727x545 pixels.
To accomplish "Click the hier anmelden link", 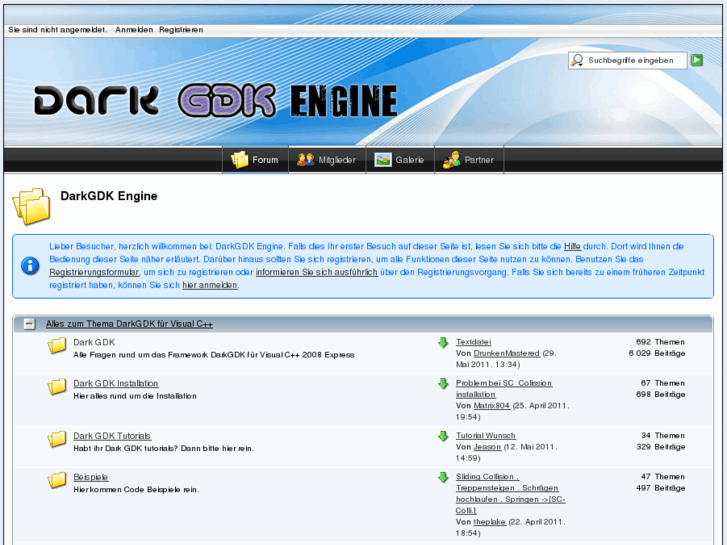I will pos(210,285).
